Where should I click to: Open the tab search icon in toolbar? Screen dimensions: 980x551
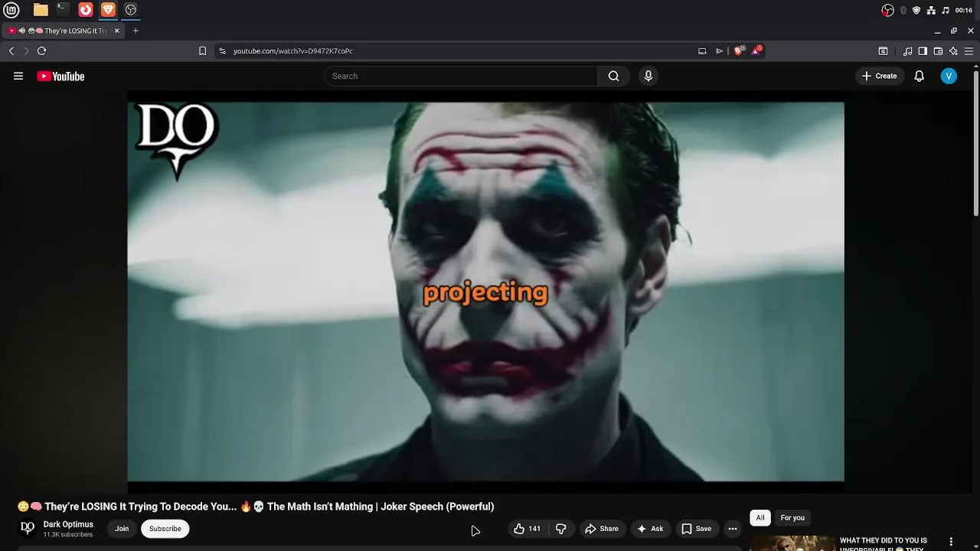click(883, 51)
